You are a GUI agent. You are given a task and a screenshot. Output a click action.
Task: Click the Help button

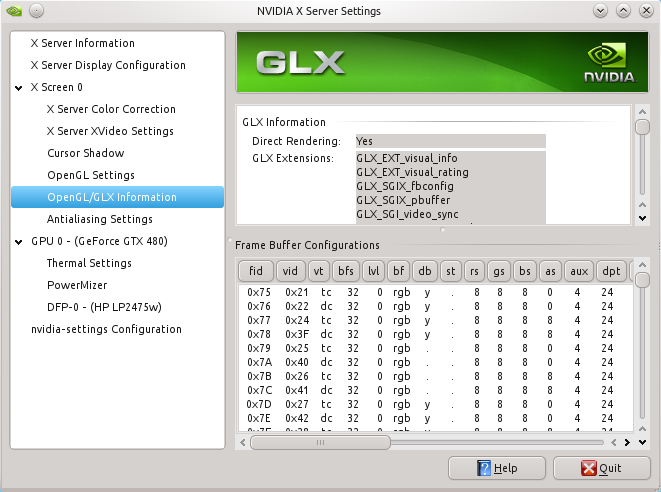(497, 468)
